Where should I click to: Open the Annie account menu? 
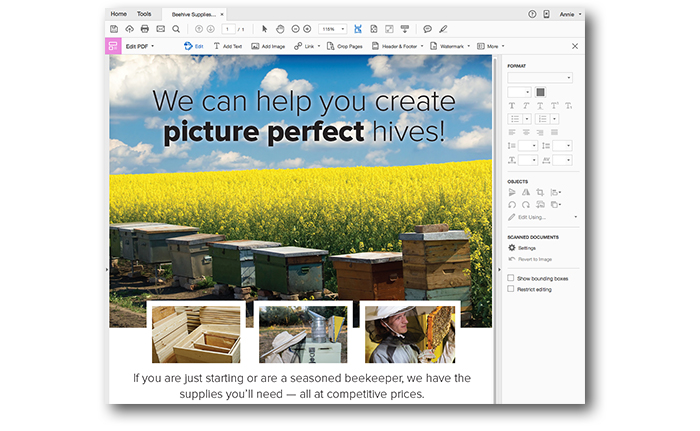pos(568,14)
